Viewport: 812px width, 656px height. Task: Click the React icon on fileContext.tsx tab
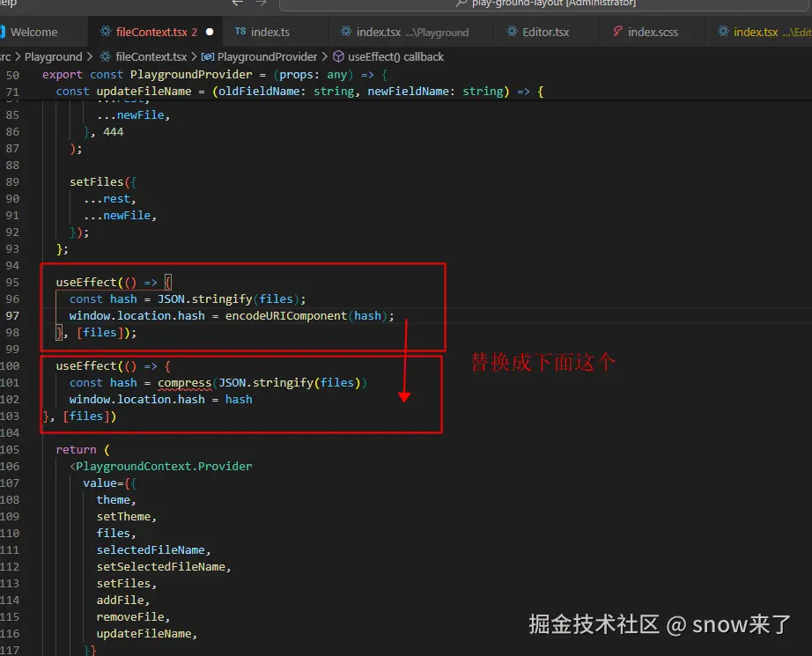(x=106, y=32)
